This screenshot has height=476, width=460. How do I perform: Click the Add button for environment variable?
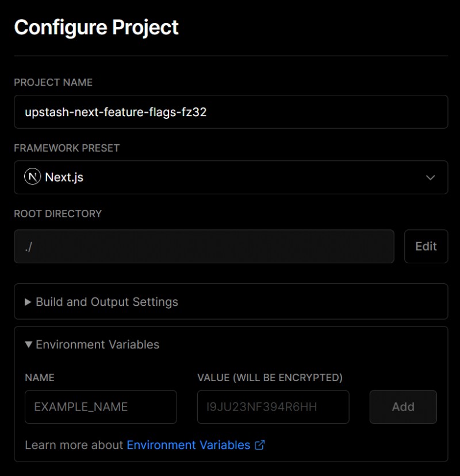coord(403,407)
